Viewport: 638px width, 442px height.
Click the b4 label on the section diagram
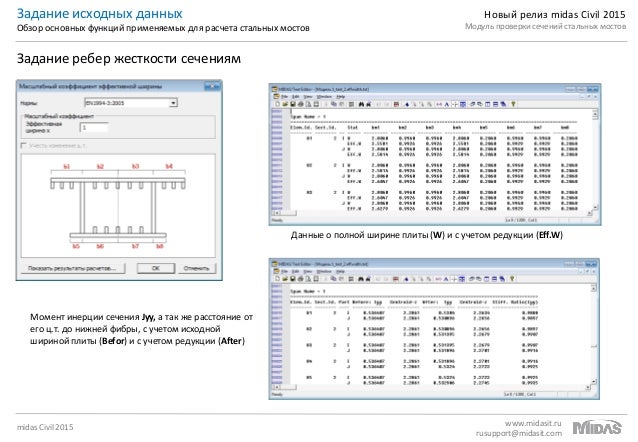[x=169, y=166]
